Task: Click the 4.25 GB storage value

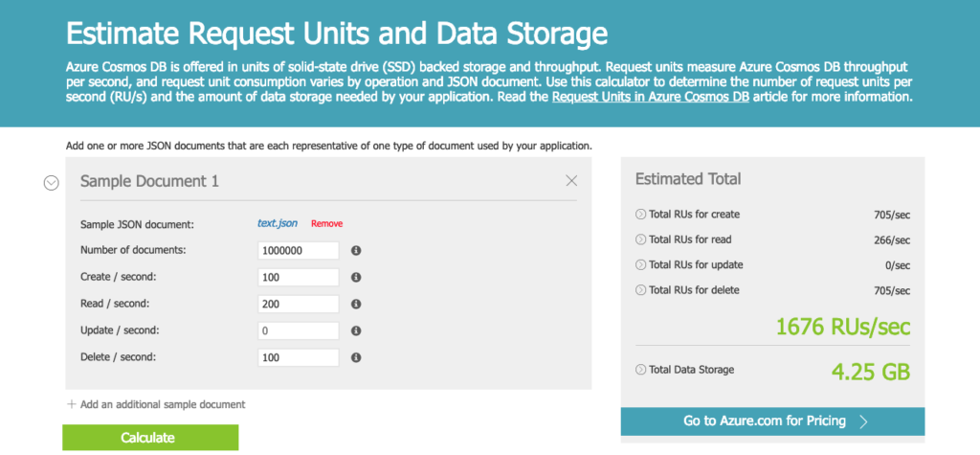Action: [871, 371]
